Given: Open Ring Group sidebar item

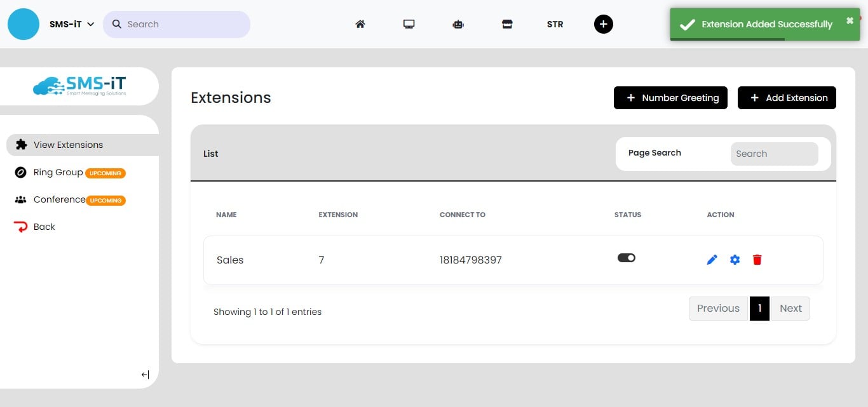Looking at the screenshot, I should coord(58,172).
